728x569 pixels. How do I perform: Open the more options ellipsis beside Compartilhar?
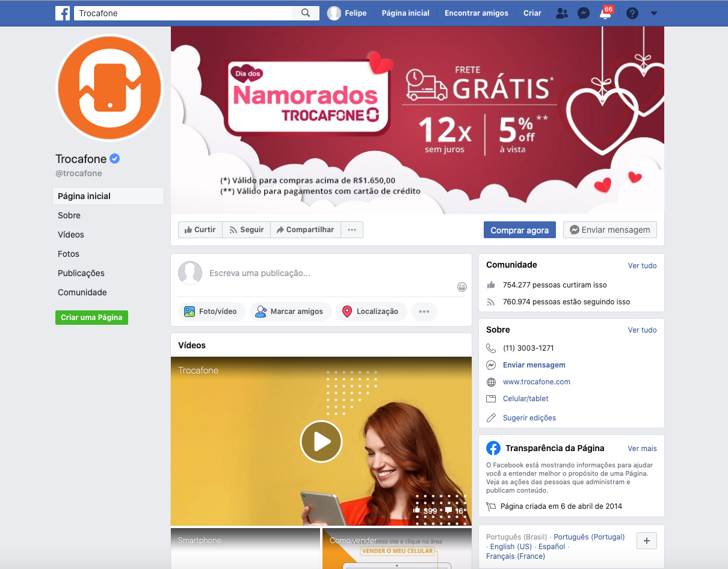352,230
